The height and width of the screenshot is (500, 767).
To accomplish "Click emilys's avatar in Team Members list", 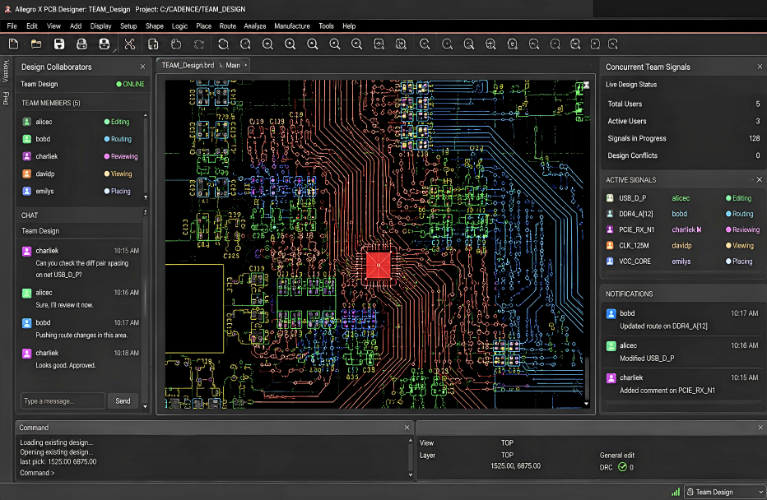I will [27, 191].
